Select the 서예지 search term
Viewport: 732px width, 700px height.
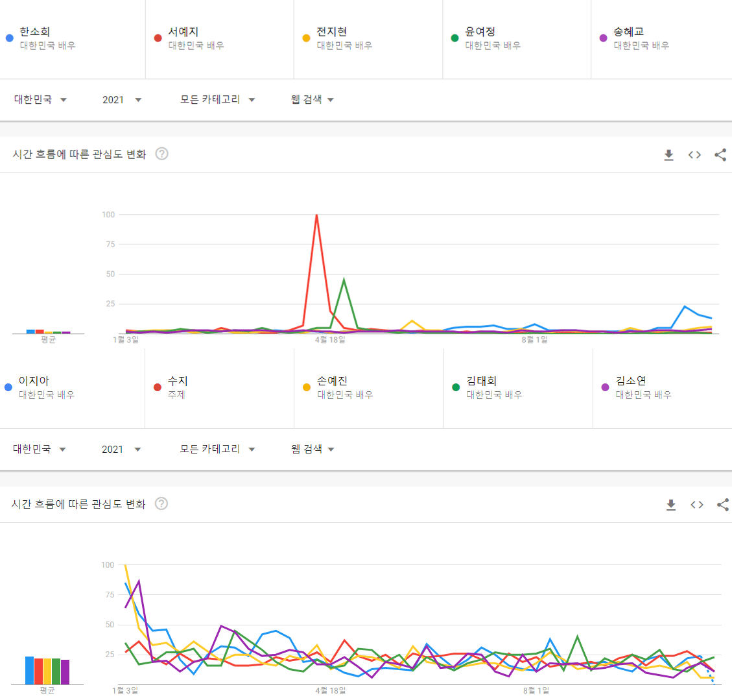coord(183,32)
